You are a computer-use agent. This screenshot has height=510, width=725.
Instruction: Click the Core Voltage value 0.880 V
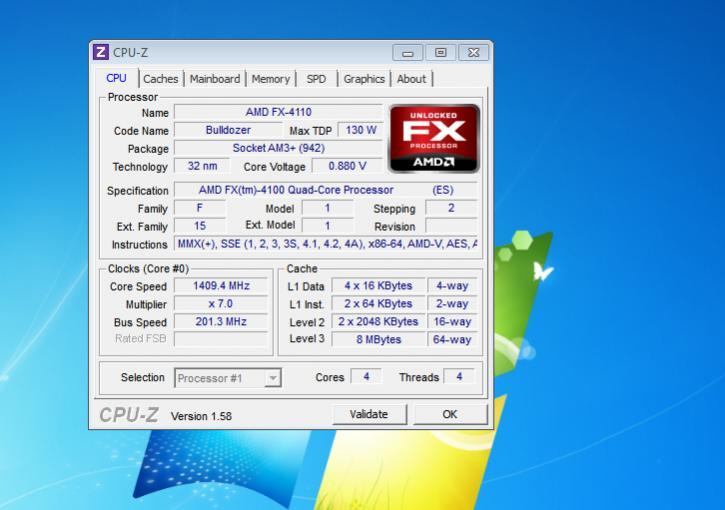[347, 166]
